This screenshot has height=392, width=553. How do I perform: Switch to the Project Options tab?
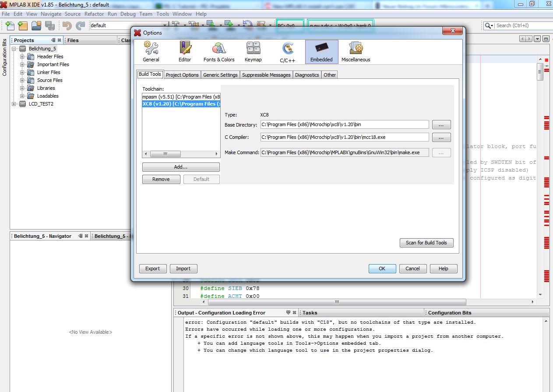tap(182, 75)
